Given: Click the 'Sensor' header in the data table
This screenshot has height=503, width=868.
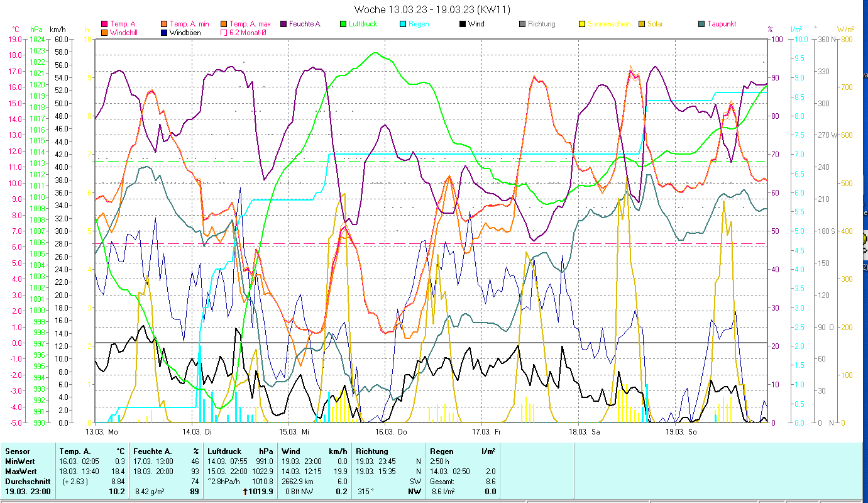Looking at the screenshot, I should [x=17, y=451].
